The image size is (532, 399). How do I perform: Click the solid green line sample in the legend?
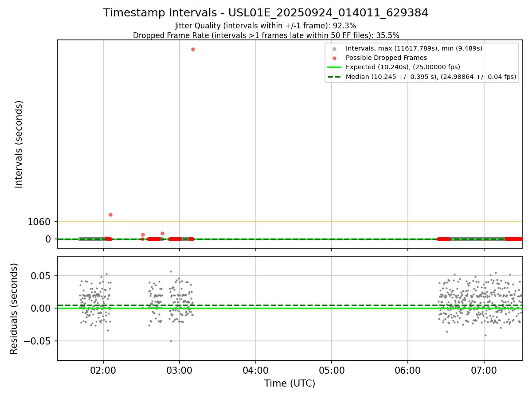click(x=334, y=67)
